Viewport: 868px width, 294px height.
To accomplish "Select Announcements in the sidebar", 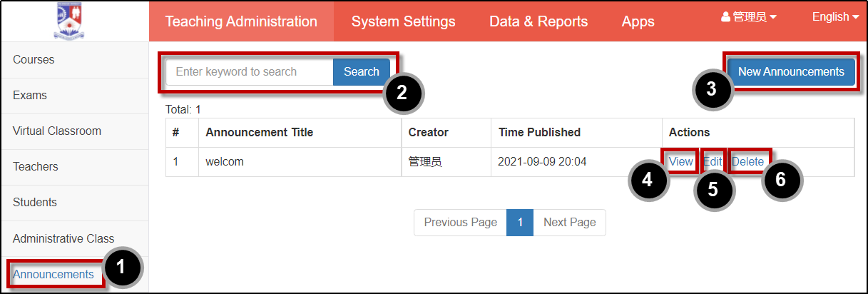I will [x=53, y=274].
